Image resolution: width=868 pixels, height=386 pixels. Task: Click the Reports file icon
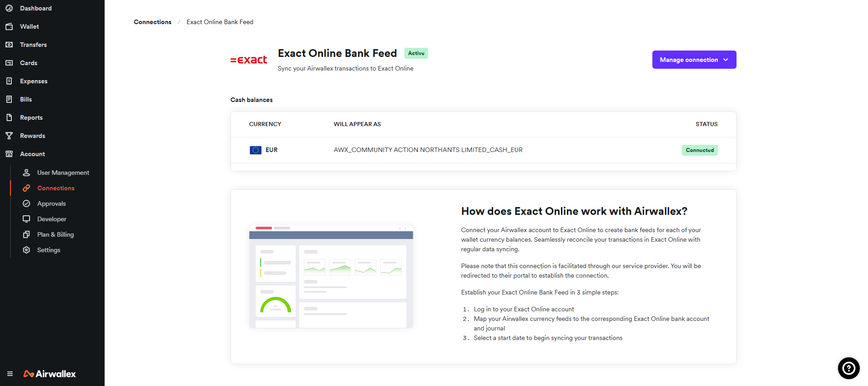(9, 117)
